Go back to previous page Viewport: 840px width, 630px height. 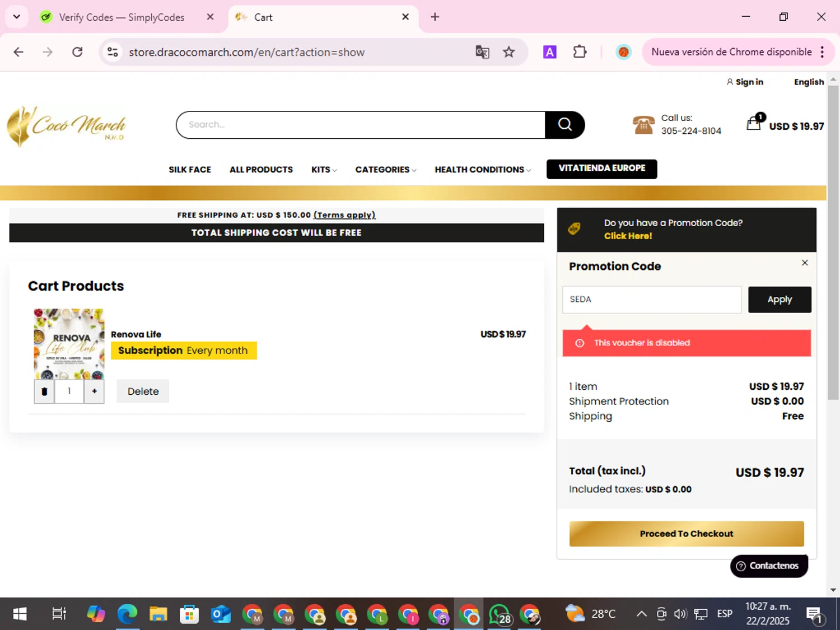[18, 52]
